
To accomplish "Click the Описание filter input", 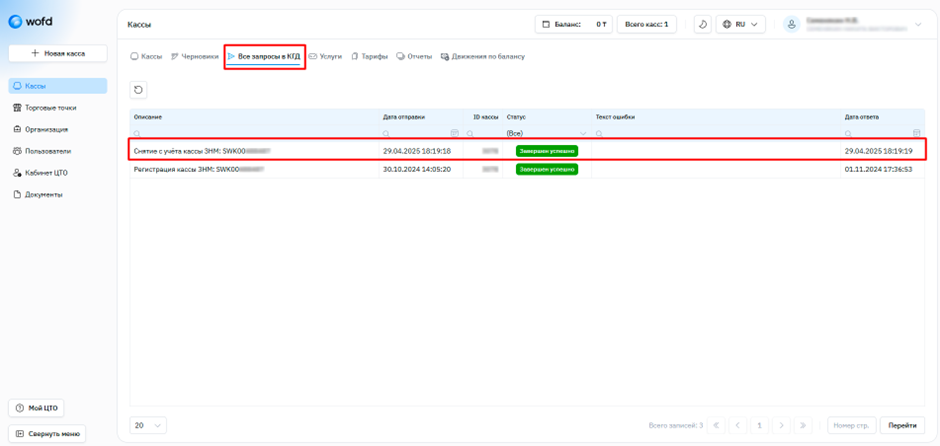I will coord(254,132).
